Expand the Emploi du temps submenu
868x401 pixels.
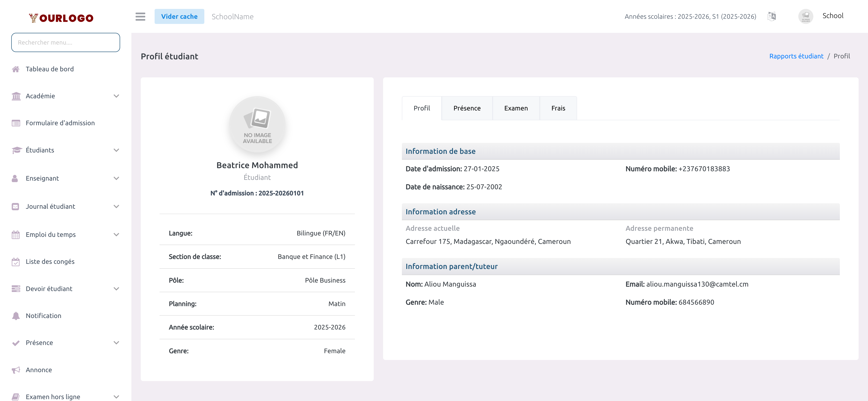(116, 235)
